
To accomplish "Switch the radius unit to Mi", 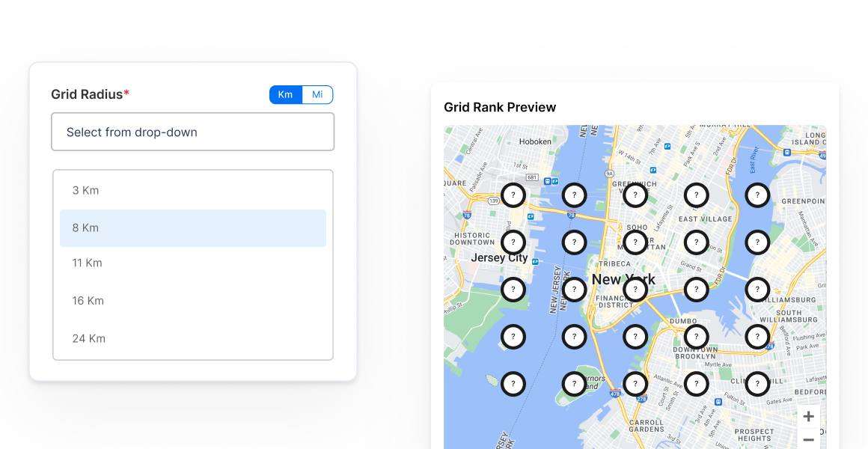I will tap(317, 95).
